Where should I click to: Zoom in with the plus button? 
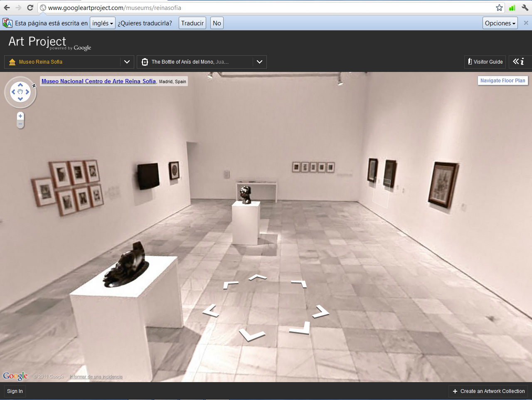pyautogui.click(x=20, y=116)
